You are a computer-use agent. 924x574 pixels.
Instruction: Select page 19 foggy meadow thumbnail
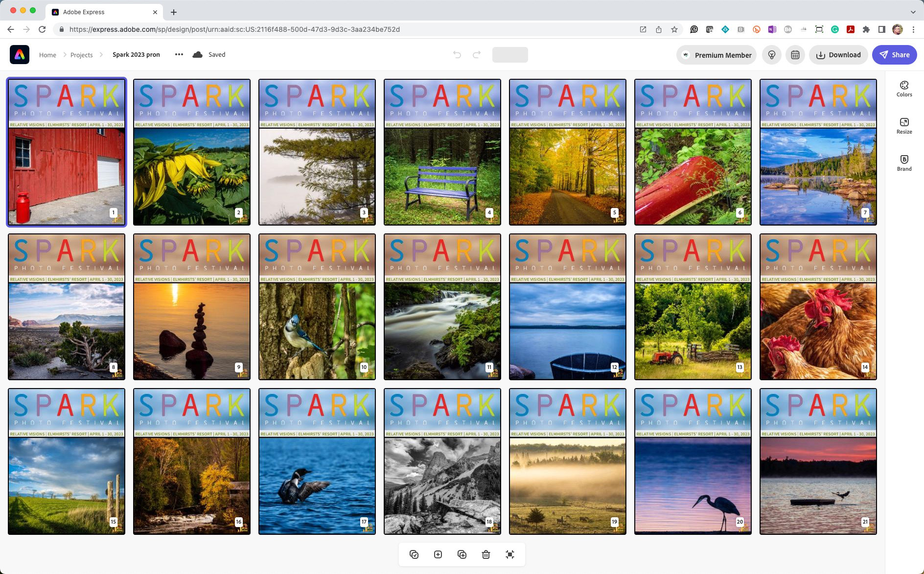click(x=568, y=461)
